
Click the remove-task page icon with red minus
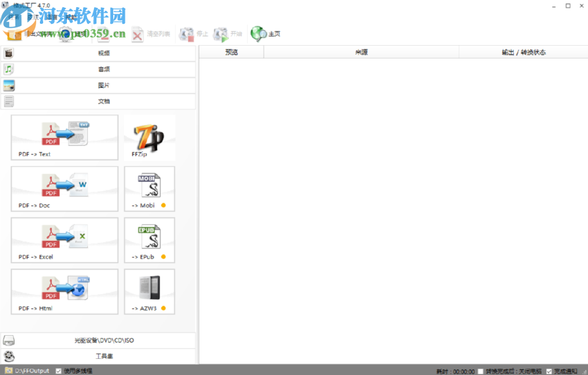click(104, 35)
